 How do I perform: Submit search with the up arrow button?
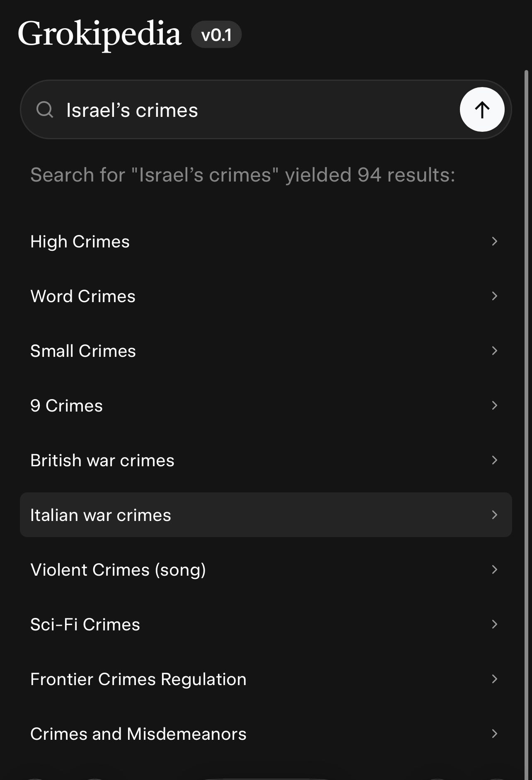pos(482,110)
